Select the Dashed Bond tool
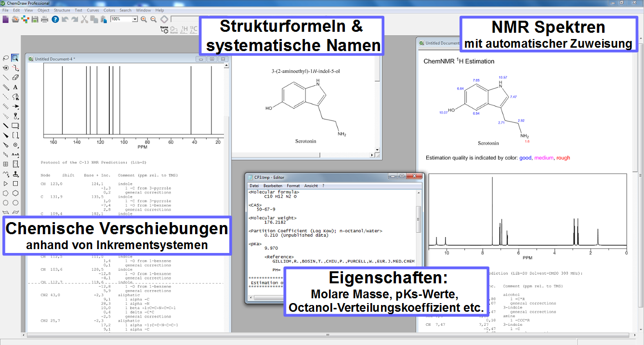Image resolution: width=644 pixels, height=345 pixels. click(x=6, y=97)
